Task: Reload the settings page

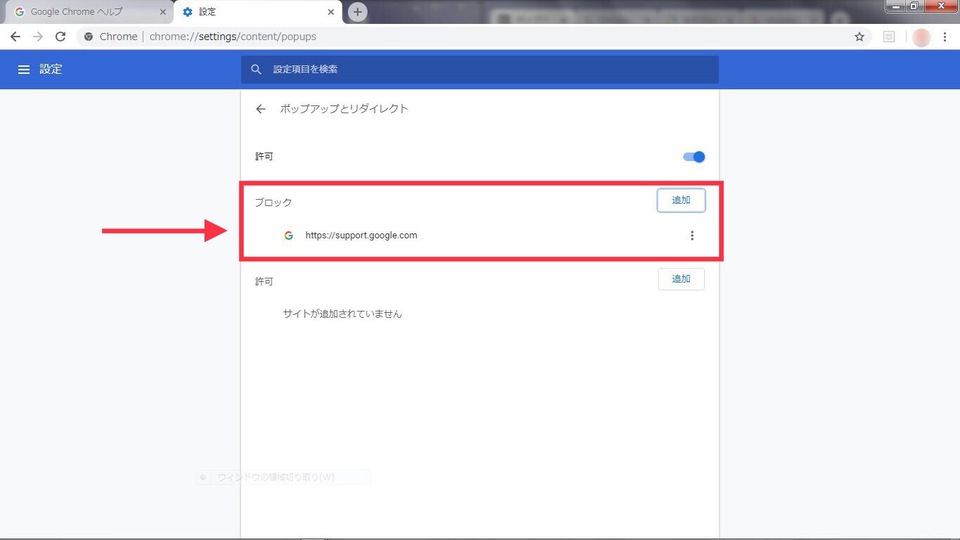Action: click(x=60, y=37)
